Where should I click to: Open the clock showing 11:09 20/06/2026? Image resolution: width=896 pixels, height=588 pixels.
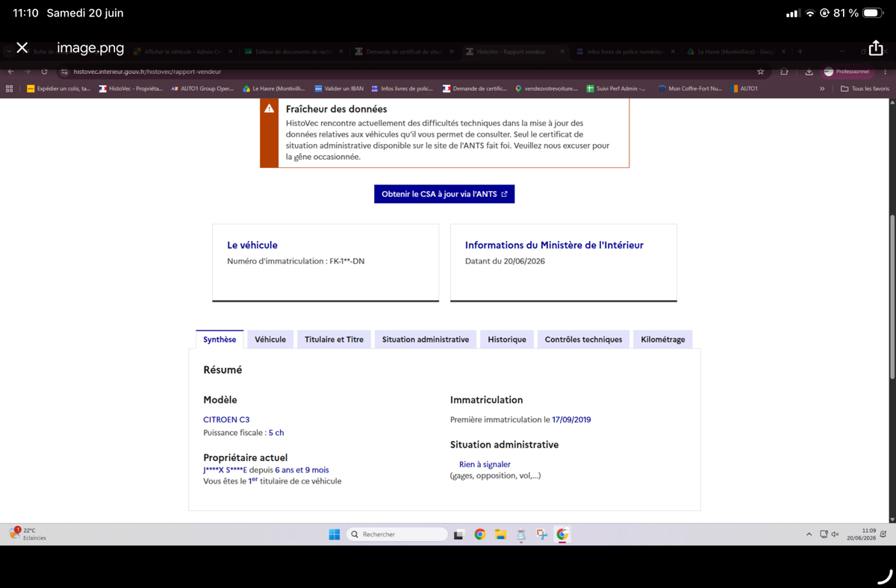click(x=861, y=534)
